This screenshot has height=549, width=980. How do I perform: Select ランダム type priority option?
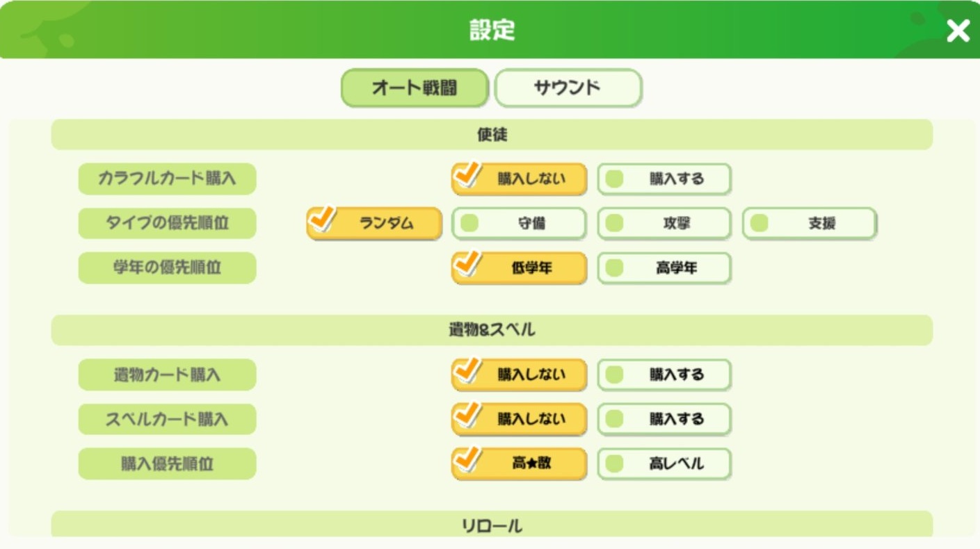click(x=374, y=224)
